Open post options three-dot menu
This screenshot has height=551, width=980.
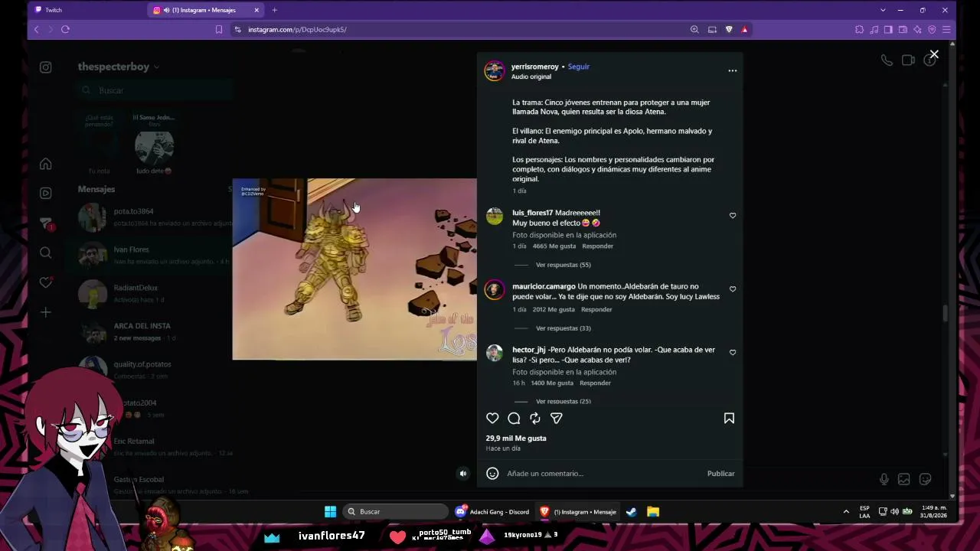(733, 70)
